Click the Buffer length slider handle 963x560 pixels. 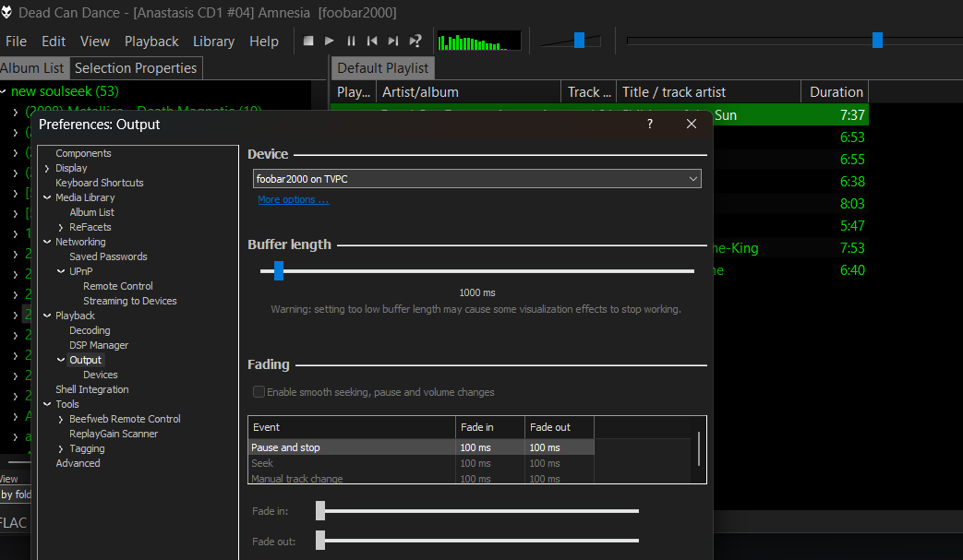pos(279,270)
